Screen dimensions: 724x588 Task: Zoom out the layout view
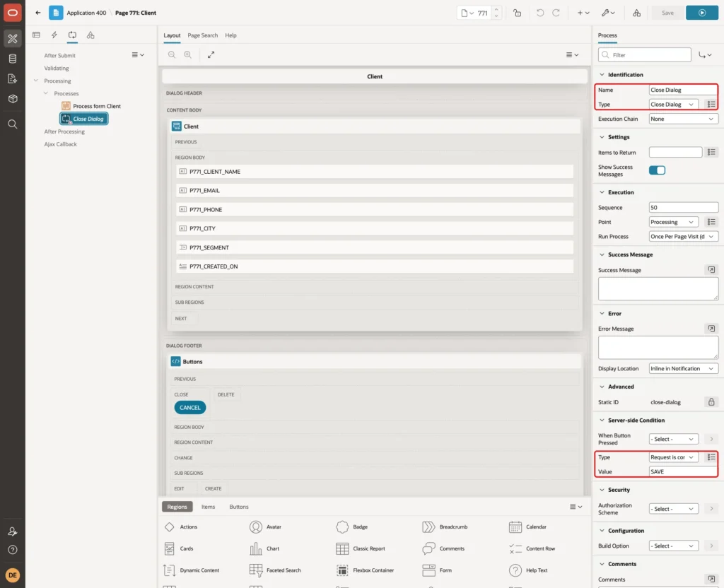(x=172, y=54)
